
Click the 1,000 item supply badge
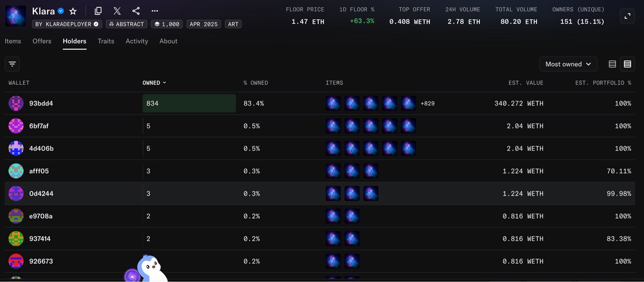166,24
